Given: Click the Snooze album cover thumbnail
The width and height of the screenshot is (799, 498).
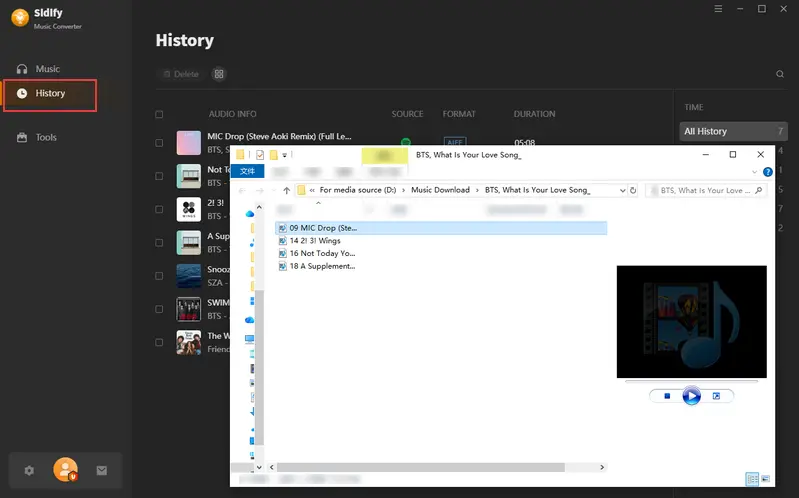Looking at the screenshot, I should (189, 276).
